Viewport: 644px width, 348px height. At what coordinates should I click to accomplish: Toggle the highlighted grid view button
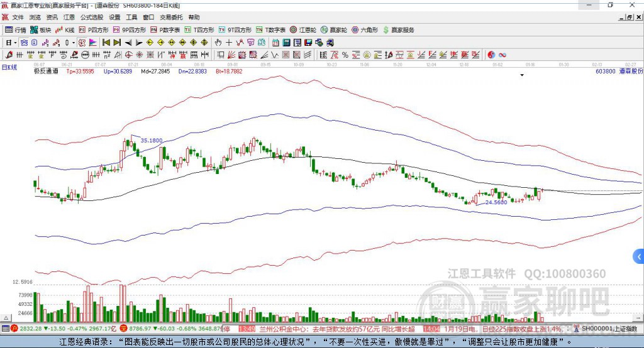tap(24, 43)
